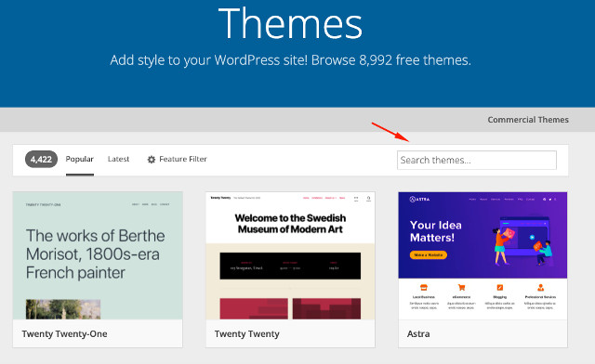This screenshot has width=595, height=364.
Task: Click the Themes page heading
Action: [290, 23]
